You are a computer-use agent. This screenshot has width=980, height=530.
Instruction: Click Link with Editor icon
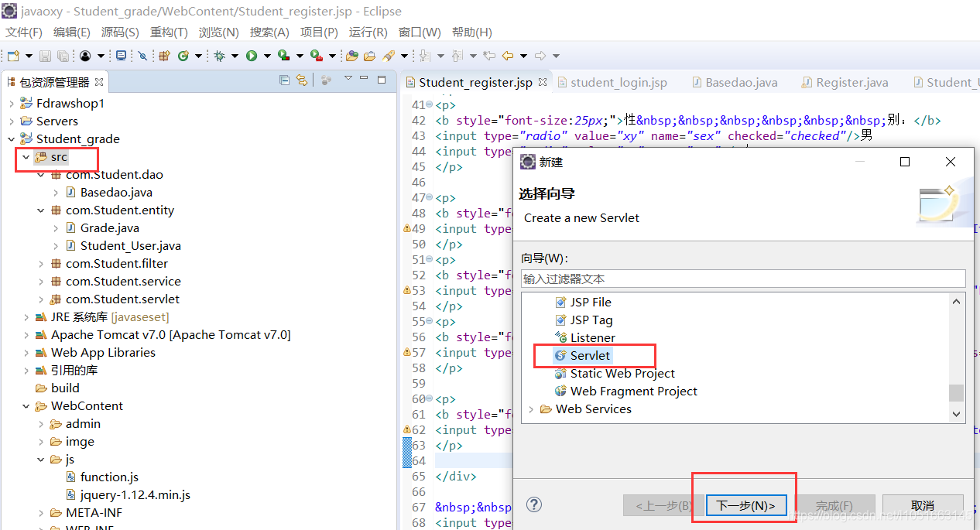(302, 80)
